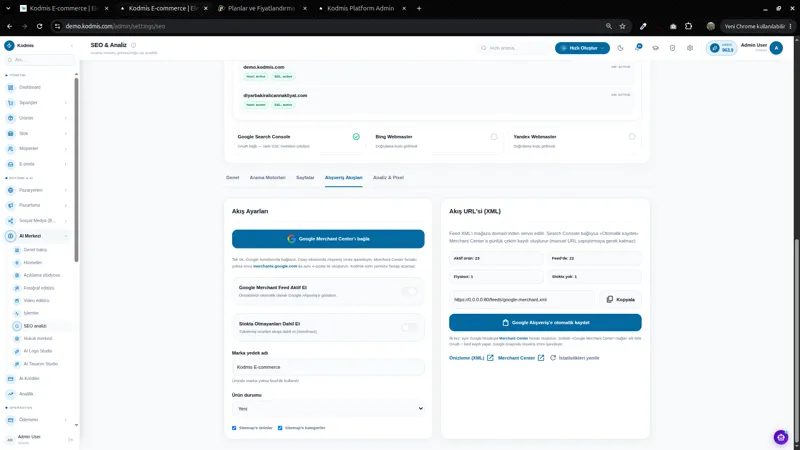Expand the Pazaryerleri menu chevron
The height and width of the screenshot is (450, 800).
[66, 190]
